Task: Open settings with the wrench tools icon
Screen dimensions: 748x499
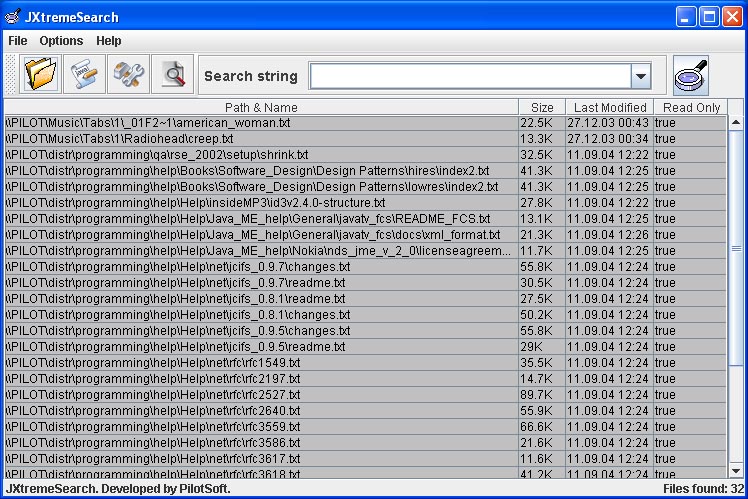Action: point(128,74)
